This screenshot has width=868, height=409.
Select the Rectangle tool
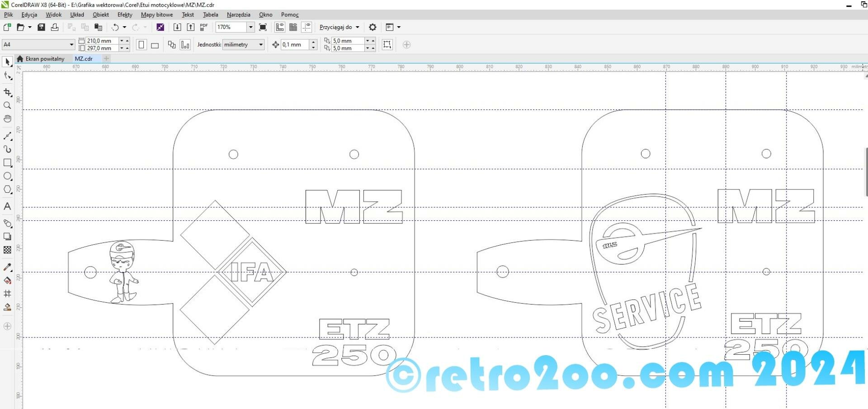click(7, 162)
